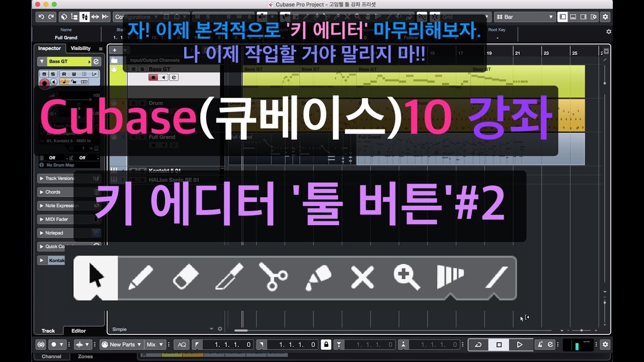Open the window layout setup gear
This screenshot has height=362, width=644.
coord(593,17)
